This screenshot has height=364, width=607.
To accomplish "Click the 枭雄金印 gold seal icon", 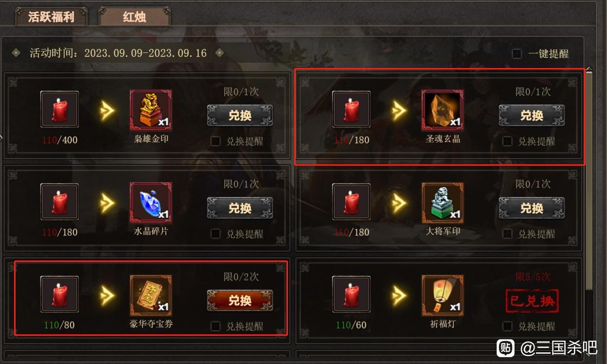I will click(x=151, y=110).
